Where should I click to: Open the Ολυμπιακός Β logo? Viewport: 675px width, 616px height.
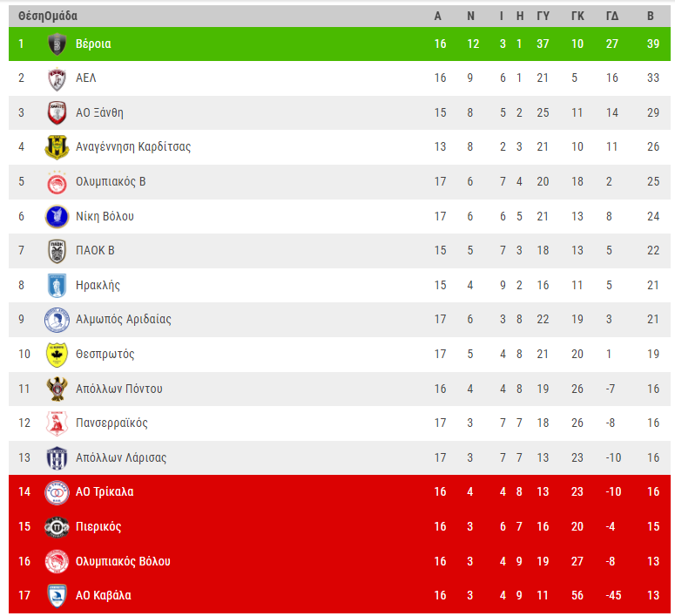(57, 182)
